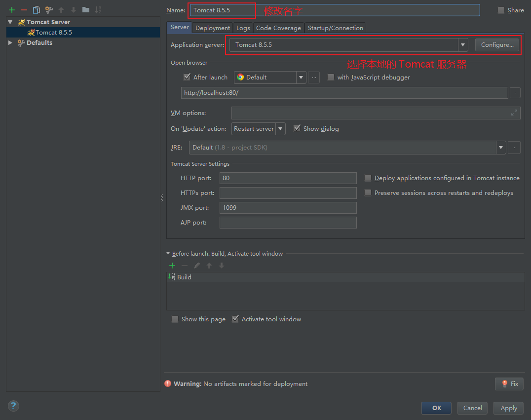The image size is (531, 420).
Task: Expand the Defaults tree node
Action: [10, 43]
